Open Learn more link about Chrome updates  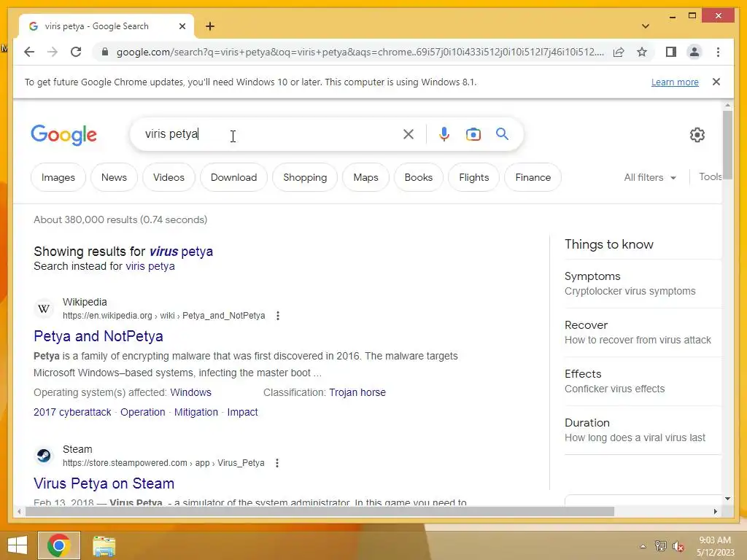tap(675, 82)
